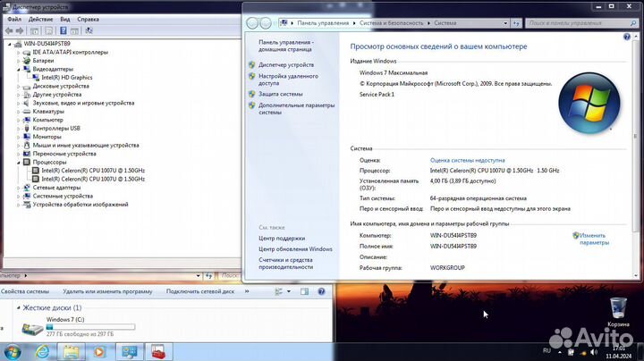Open the view options dropdown in Explorer
This screenshot has height=361, width=644.
(289, 291)
